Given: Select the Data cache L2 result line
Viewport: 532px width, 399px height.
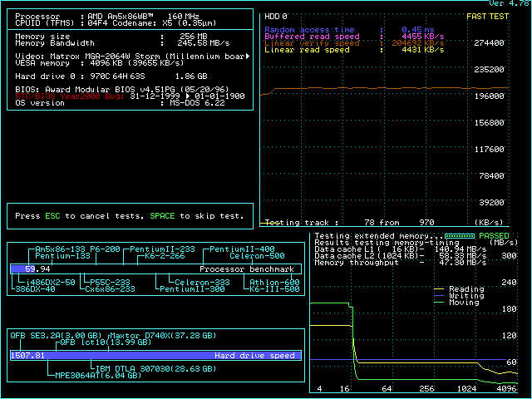Looking at the screenshot, I should 401,256.
